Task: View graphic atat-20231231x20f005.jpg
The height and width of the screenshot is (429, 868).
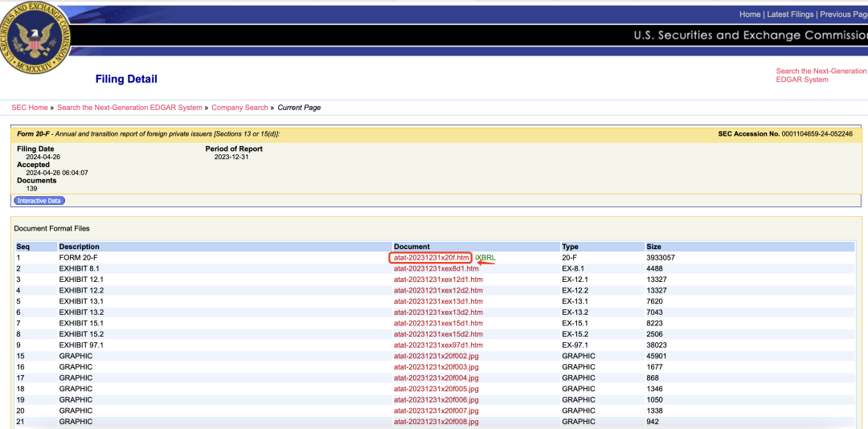Action: pyautogui.click(x=436, y=389)
